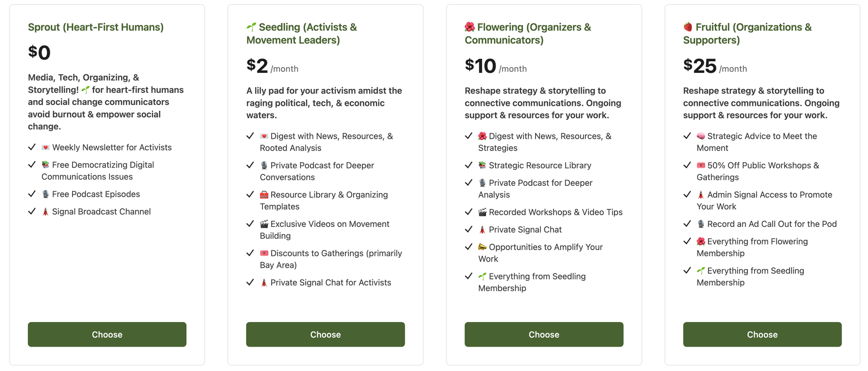Screen dimensions: 868x371
Task: Click the ticket icon by 50% Off Workshops
Action: [x=701, y=165]
